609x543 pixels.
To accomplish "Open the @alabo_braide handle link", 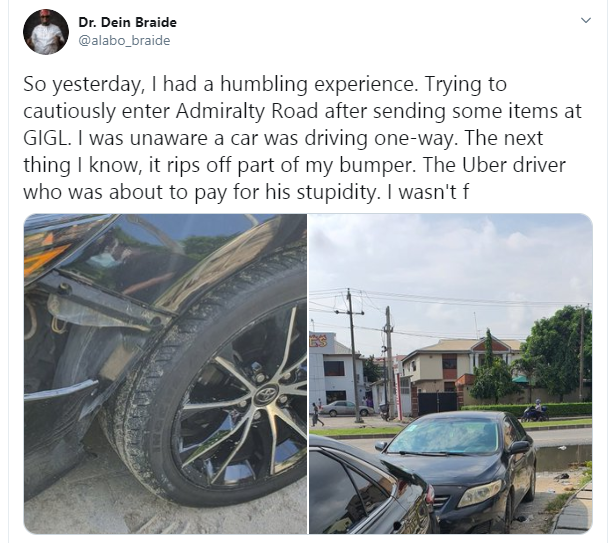I will click(124, 40).
